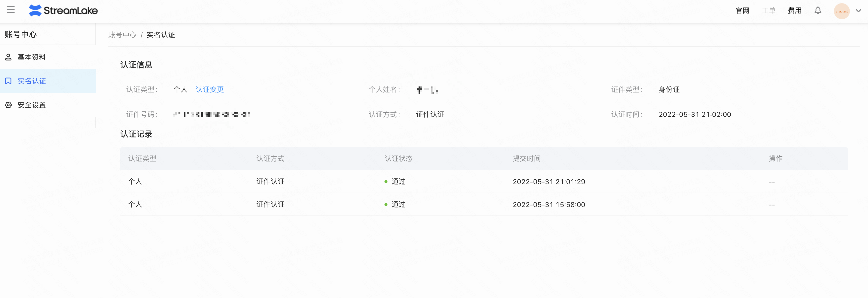Click the zhaotest user avatar

[841, 11]
